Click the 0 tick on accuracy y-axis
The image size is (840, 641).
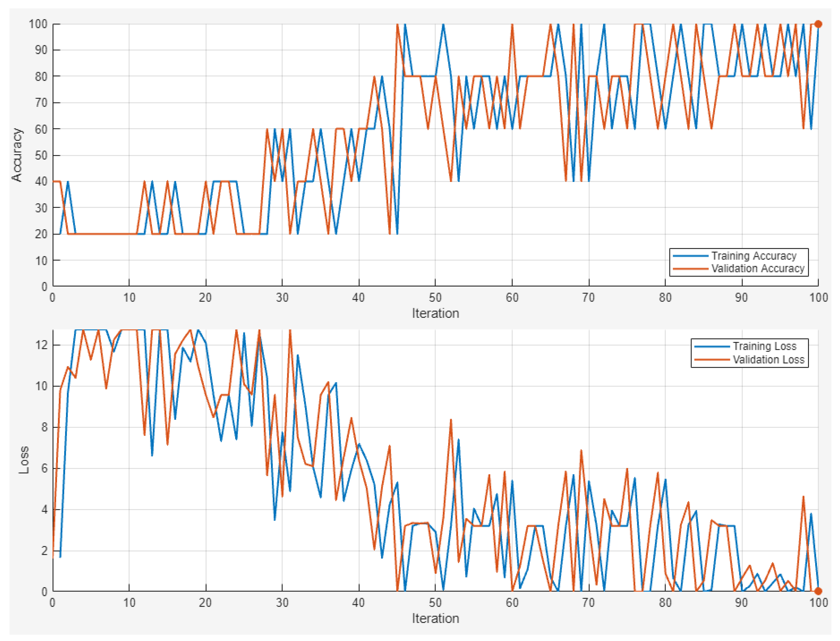[44, 287]
